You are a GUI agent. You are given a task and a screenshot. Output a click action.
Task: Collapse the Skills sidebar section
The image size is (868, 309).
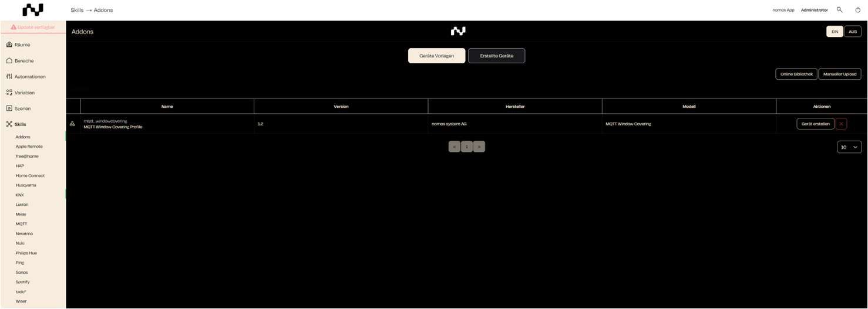click(20, 124)
